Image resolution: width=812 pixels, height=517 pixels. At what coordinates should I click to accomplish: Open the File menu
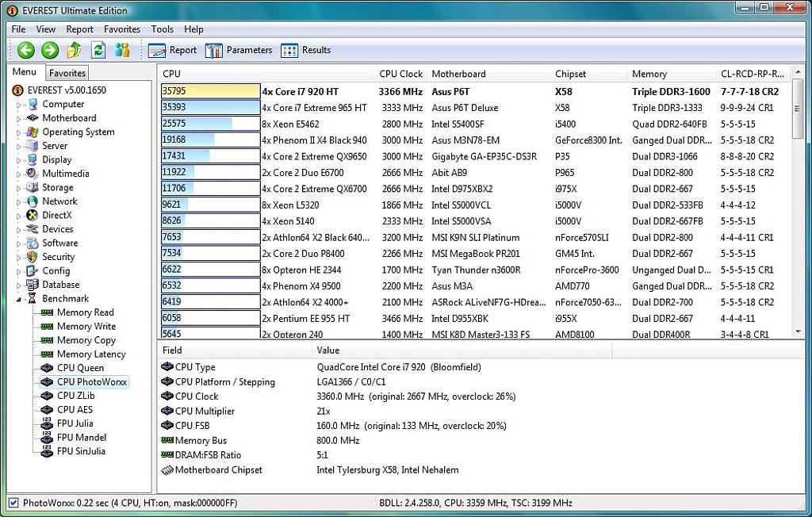click(19, 29)
